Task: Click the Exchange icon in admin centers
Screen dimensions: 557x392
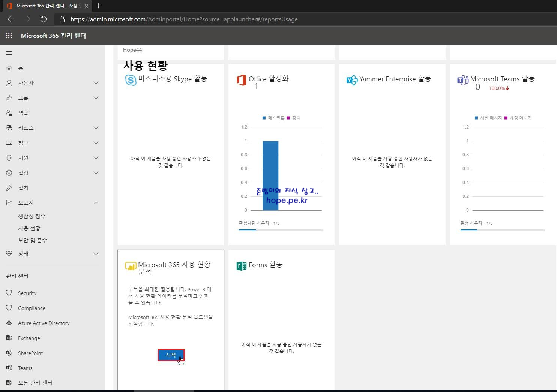Action: coord(9,338)
